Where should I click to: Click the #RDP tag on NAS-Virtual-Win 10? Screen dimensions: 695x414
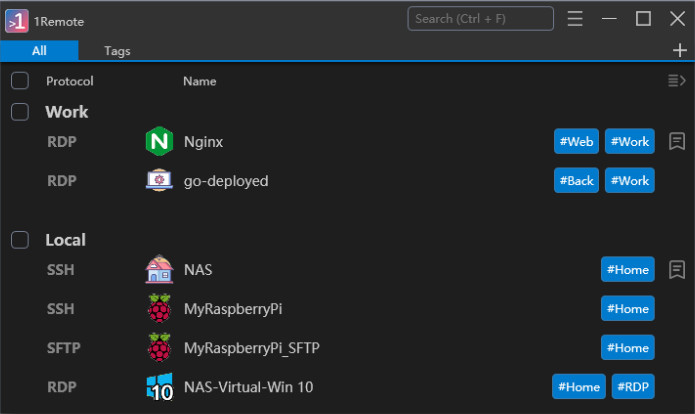(633, 387)
